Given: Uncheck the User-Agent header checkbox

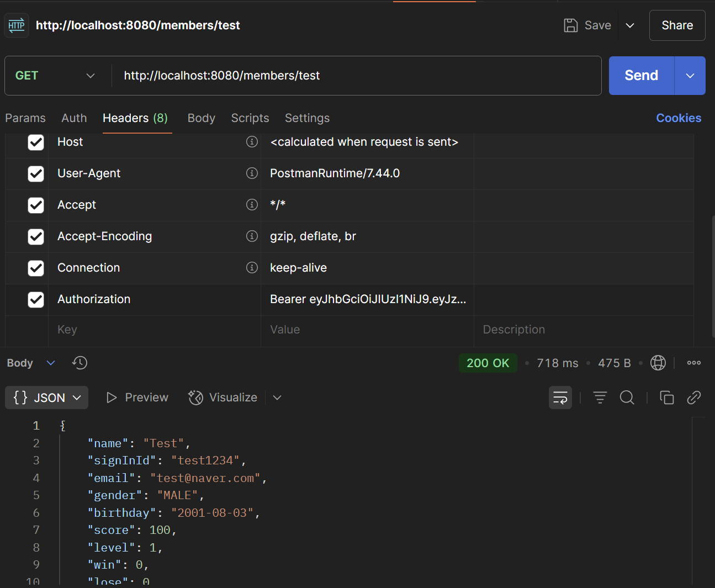Looking at the screenshot, I should pyautogui.click(x=36, y=174).
